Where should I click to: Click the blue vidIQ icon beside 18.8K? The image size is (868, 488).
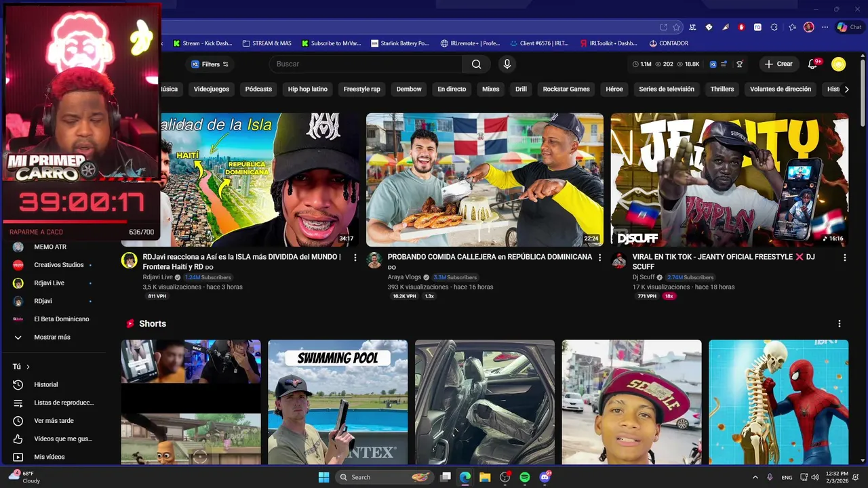coord(713,64)
